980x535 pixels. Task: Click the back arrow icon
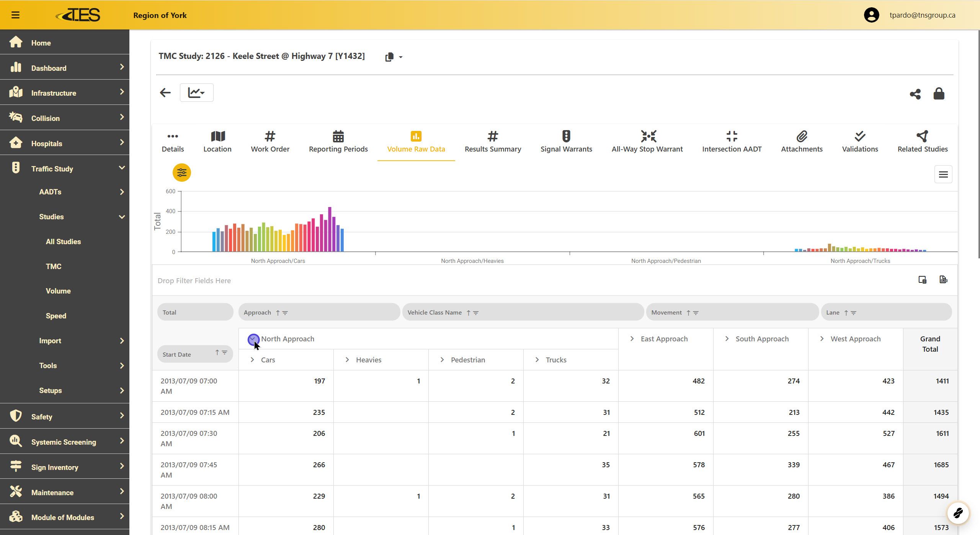[x=165, y=93]
